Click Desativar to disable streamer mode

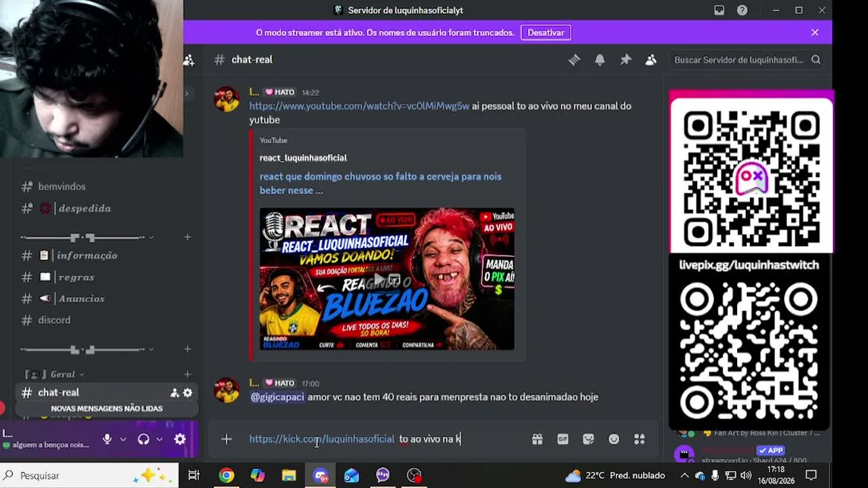click(x=546, y=33)
